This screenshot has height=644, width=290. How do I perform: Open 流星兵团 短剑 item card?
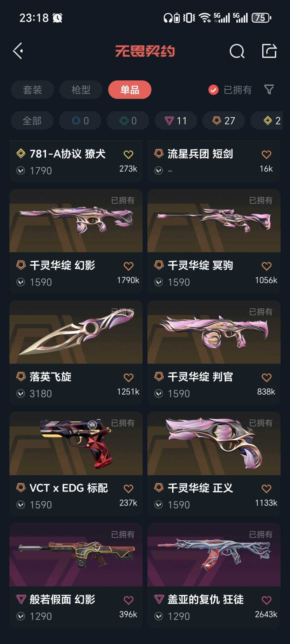pos(214,161)
